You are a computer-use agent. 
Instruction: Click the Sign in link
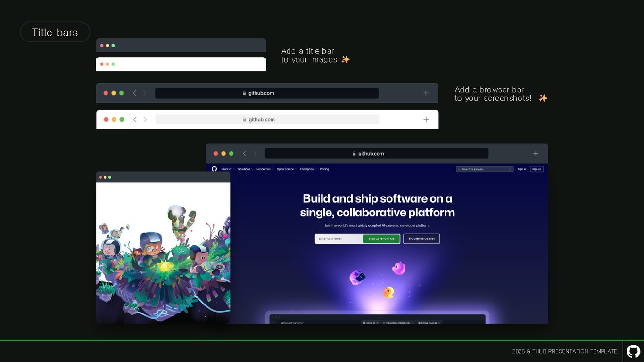tap(521, 169)
